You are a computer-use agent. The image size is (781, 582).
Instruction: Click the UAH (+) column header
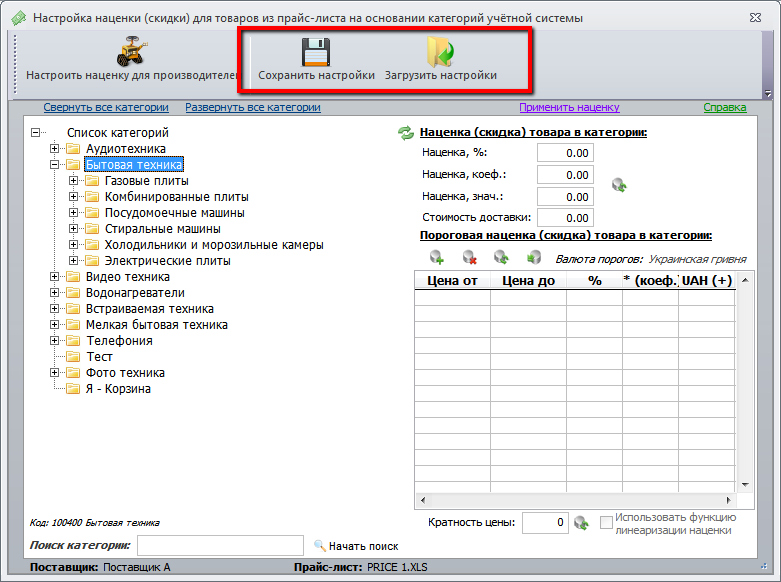click(x=707, y=281)
